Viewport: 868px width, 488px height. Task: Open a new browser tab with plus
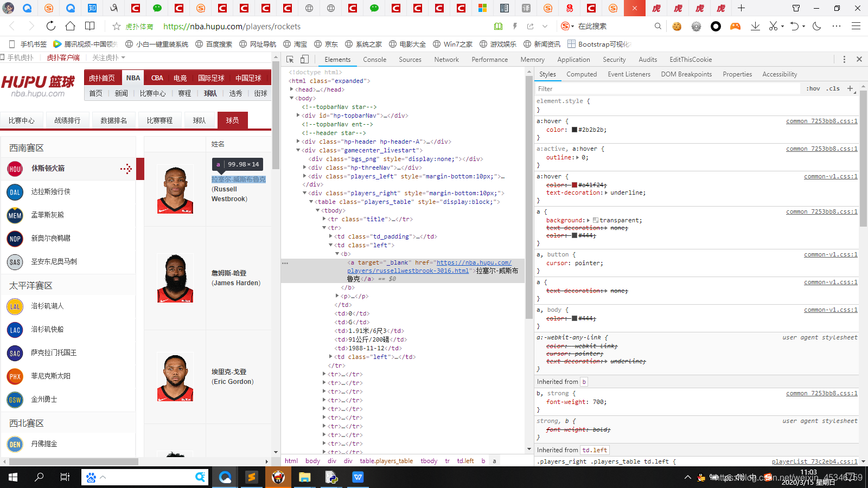tap(741, 8)
